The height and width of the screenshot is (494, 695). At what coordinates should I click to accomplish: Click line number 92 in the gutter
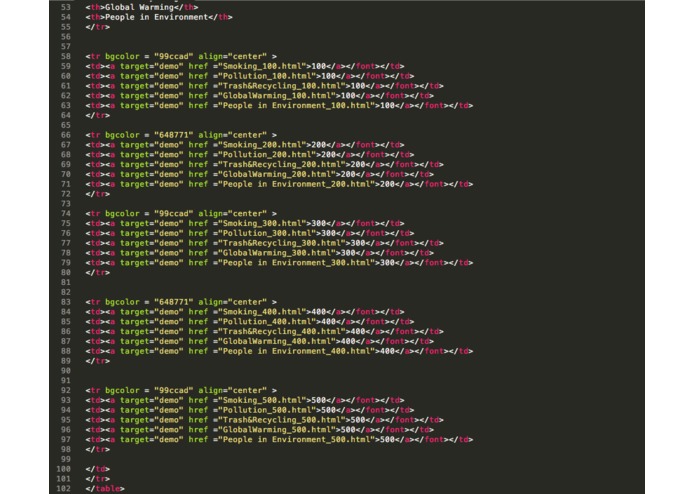coord(66,390)
